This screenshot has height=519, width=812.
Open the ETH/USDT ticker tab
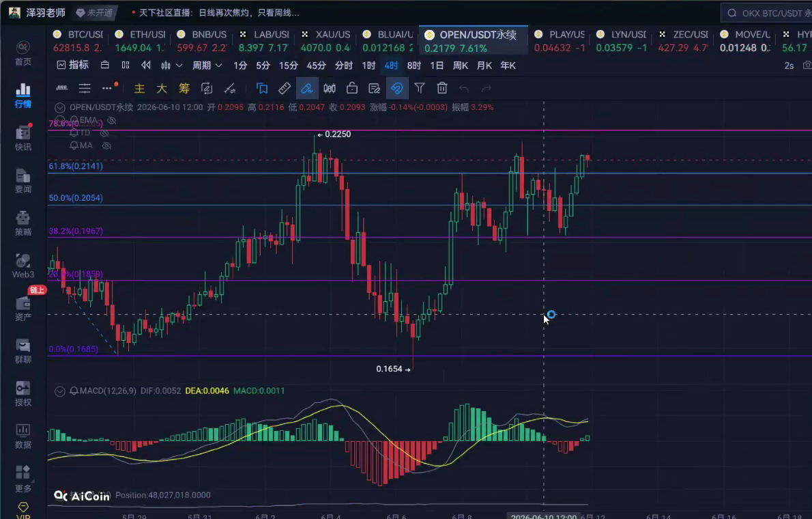tap(140, 41)
